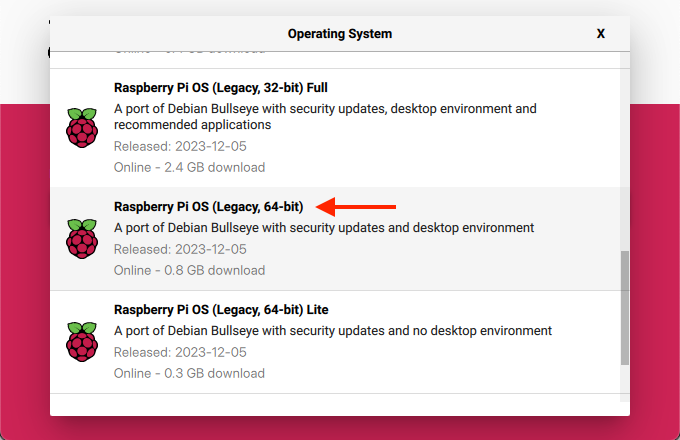The height and width of the screenshot is (440, 680).
Task: Click the raspberry icon for Legacy 64-bit Lite
Action: [82, 341]
